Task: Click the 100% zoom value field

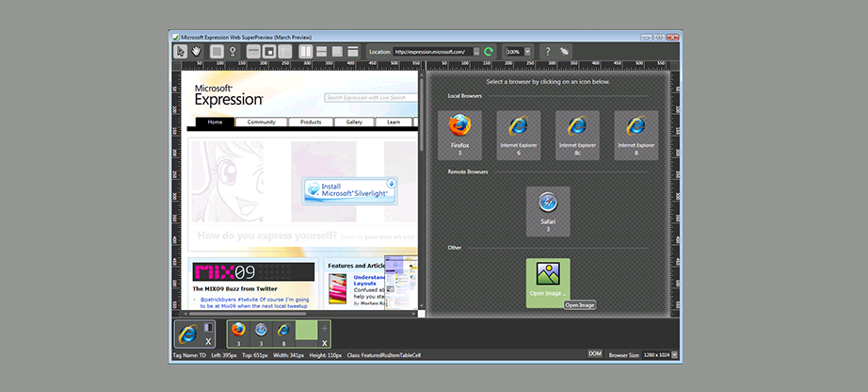Action: click(x=514, y=52)
